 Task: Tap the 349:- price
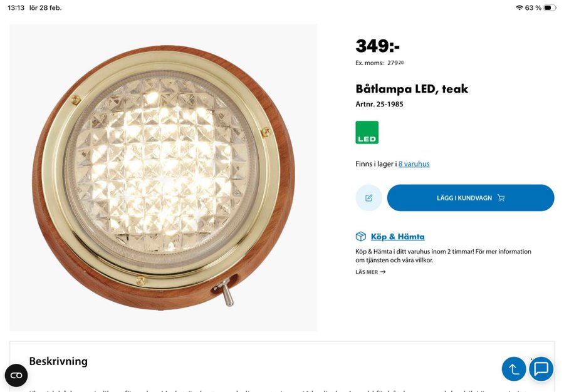coord(377,46)
